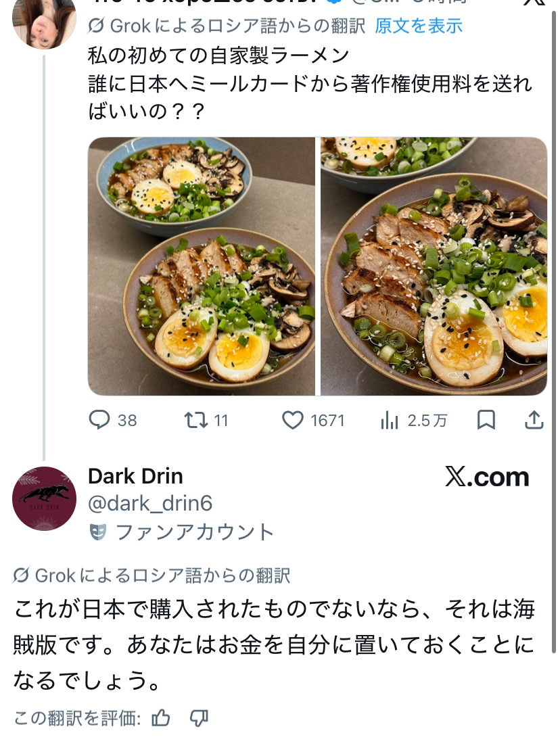The height and width of the screenshot is (754, 560).
Task: Click the original poster's avatar
Action: pyautogui.click(x=45, y=22)
